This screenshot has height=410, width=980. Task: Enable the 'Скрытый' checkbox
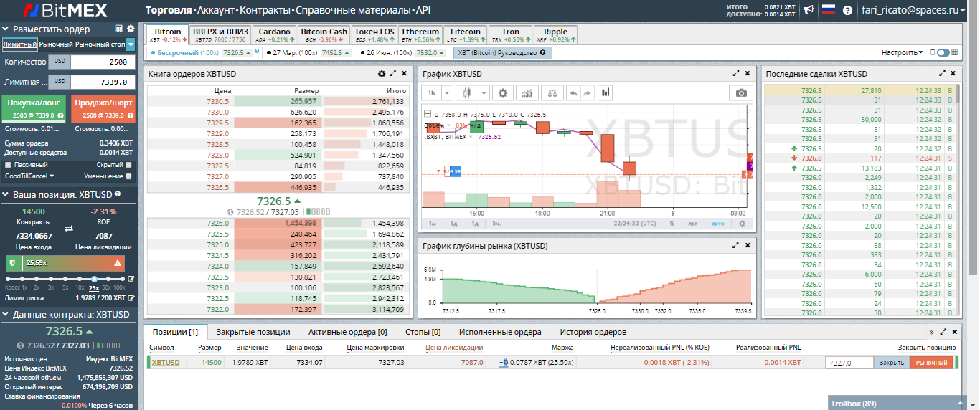(128, 165)
